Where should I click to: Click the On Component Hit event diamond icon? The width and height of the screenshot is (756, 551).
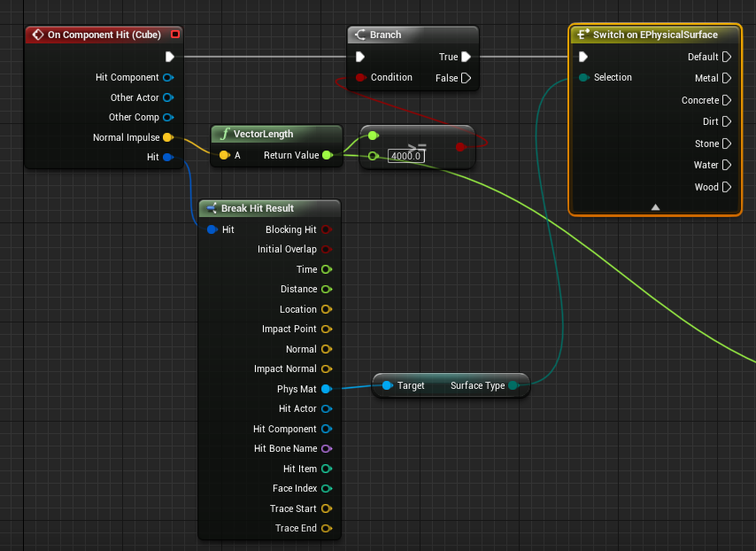[37, 35]
